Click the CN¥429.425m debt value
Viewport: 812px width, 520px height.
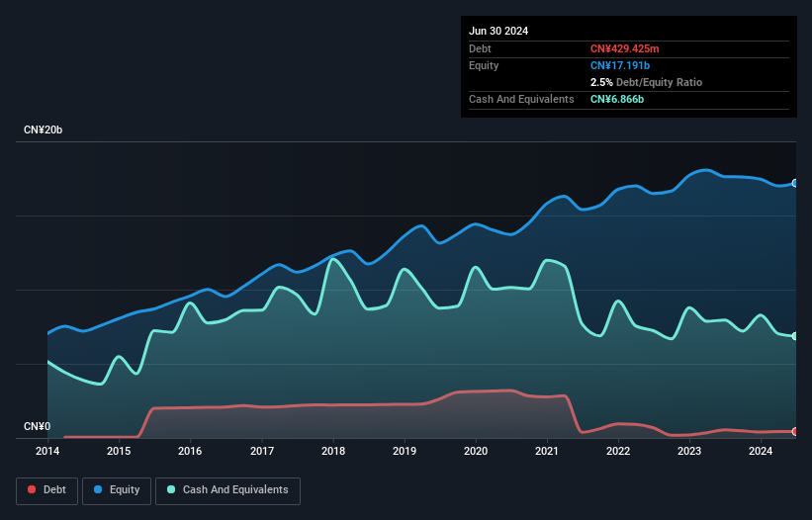[624, 48]
